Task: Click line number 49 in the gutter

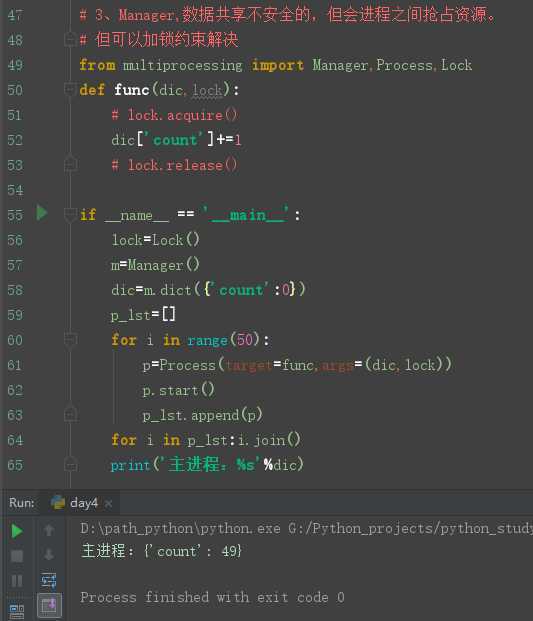Action: point(15,65)
